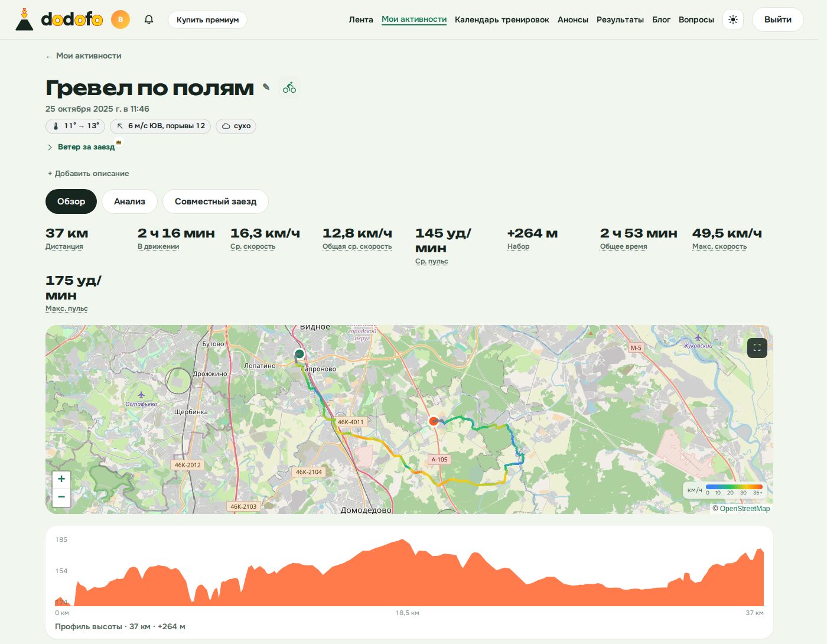Click the "Макс. пульс" stat label
Screen dimensions: 827x644
pos(67,308)
